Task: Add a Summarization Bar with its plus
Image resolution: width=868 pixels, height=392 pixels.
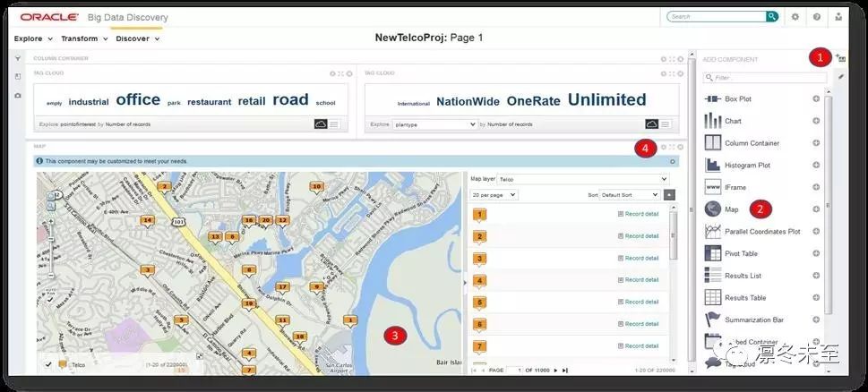Action: tap(816, 320)
